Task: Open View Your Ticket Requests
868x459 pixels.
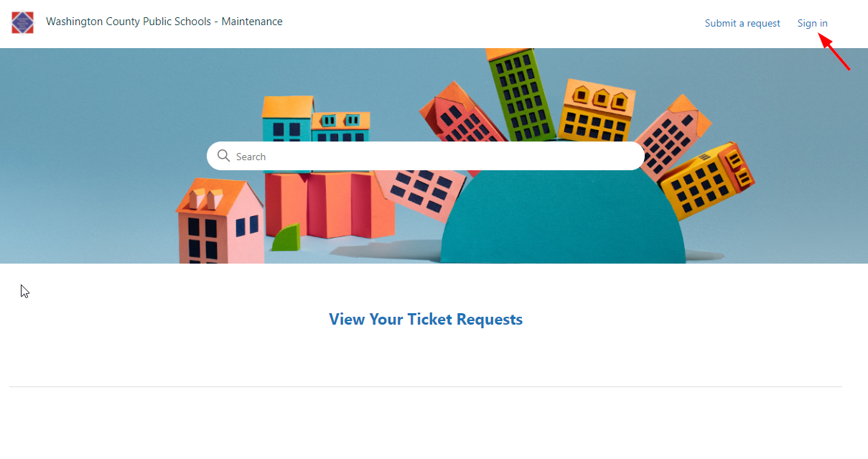Action: point(426,319)
